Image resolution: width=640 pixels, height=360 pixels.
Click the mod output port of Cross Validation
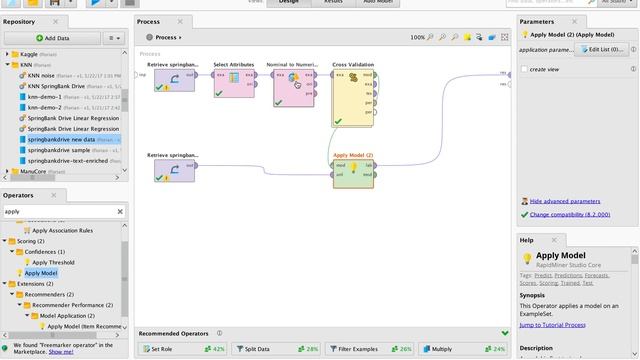(375, 75)
